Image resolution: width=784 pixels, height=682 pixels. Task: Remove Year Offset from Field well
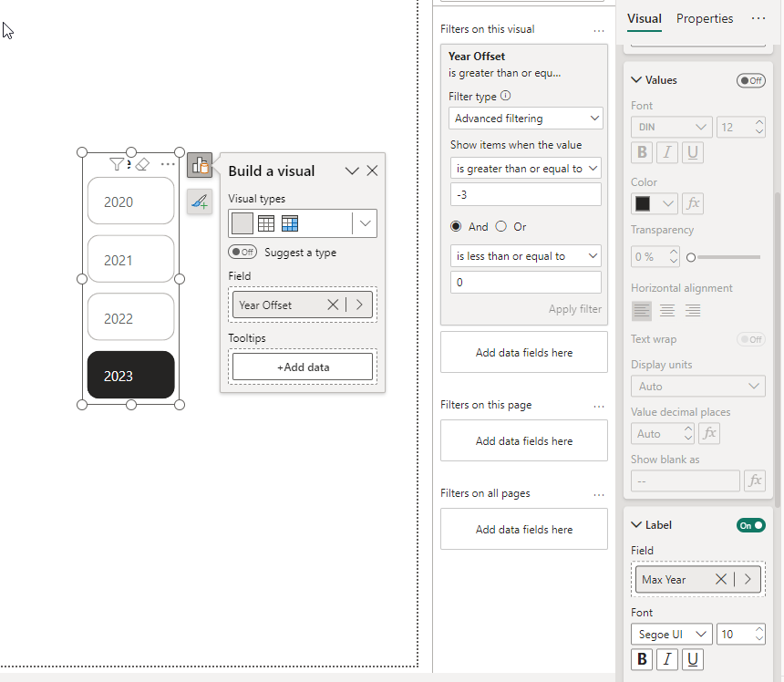(x=333, y=305)
